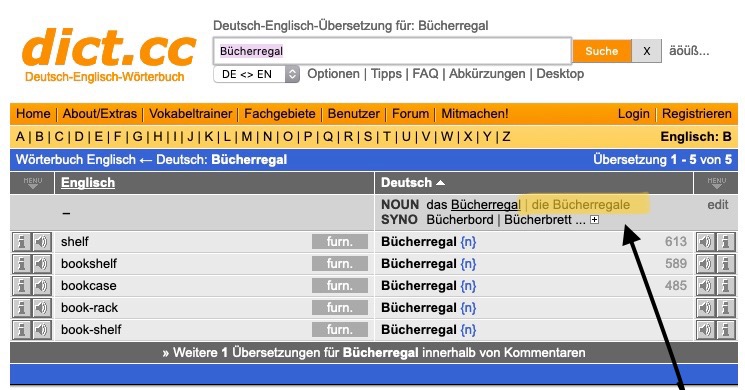Clear search with the X button

(647, 51)
